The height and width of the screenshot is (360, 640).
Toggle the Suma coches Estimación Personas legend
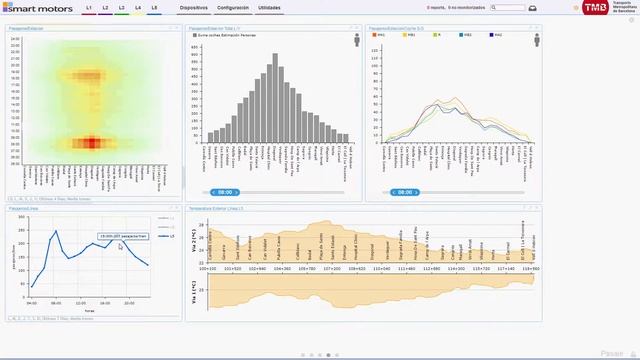[x=224, y=36]
